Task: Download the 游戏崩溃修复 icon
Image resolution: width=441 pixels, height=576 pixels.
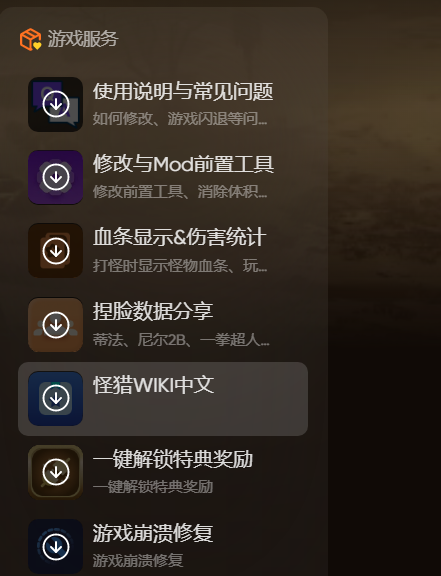Action: [x=55, y=546]
